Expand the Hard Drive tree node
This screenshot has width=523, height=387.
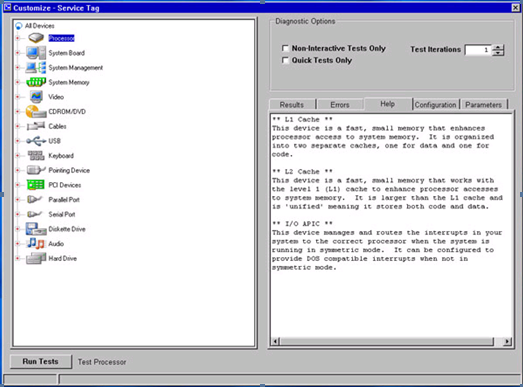click(18, 258)
